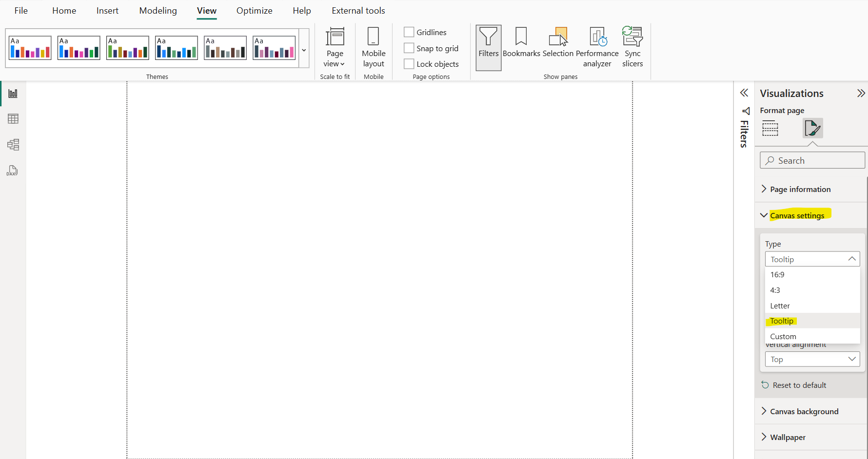Check the Lock objects option
This screenshot has width=868, height=459.
(409, 64)
